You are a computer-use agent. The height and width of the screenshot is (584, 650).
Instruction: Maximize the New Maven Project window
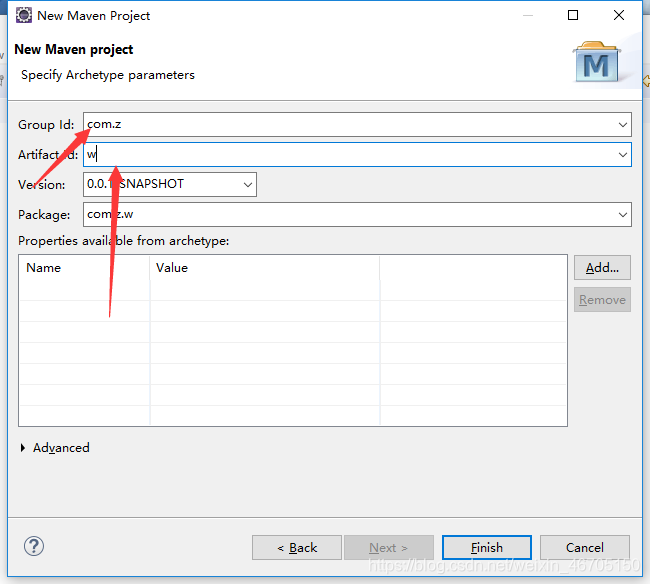pos(573,15)
